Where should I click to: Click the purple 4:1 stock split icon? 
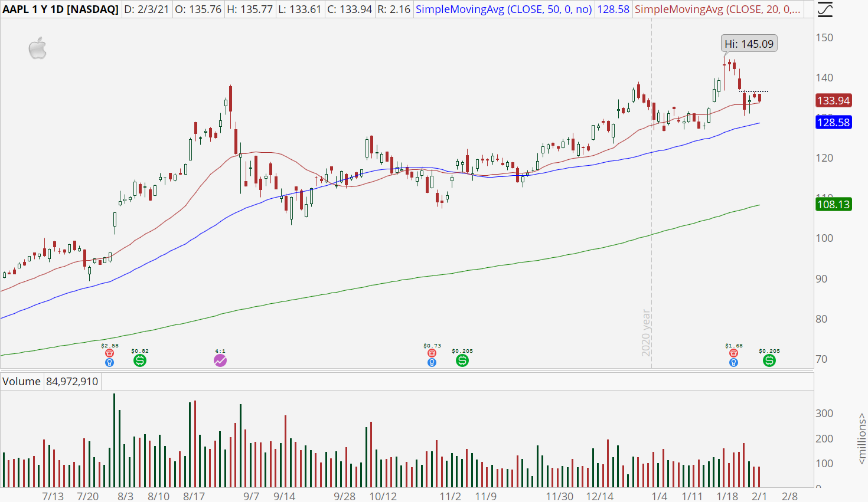click(x=220, y=360)
